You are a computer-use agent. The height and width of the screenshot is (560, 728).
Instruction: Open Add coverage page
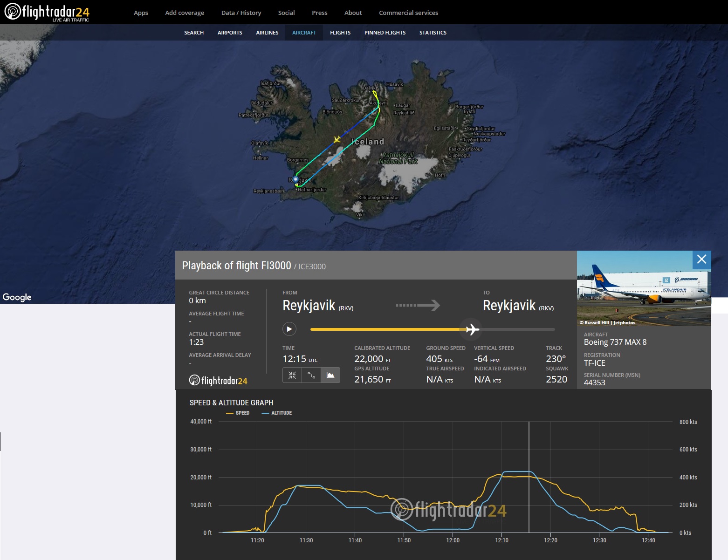point(185,13)
